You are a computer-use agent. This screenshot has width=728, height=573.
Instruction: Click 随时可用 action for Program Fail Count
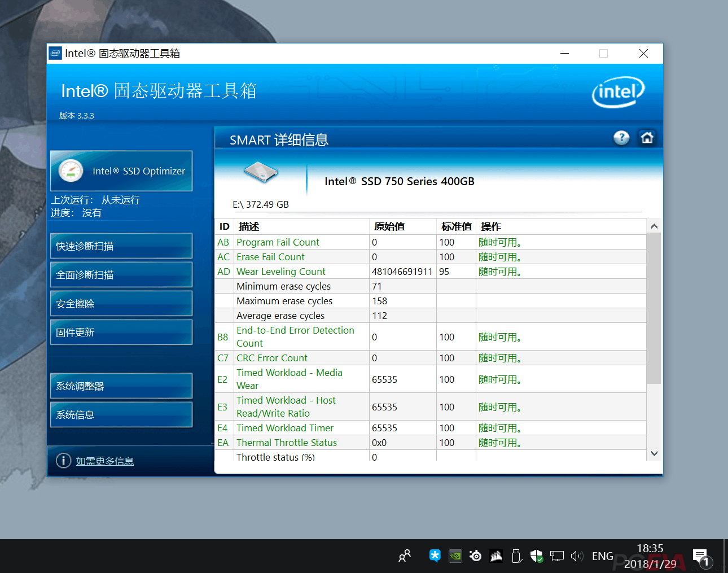[x=500, y=242]
